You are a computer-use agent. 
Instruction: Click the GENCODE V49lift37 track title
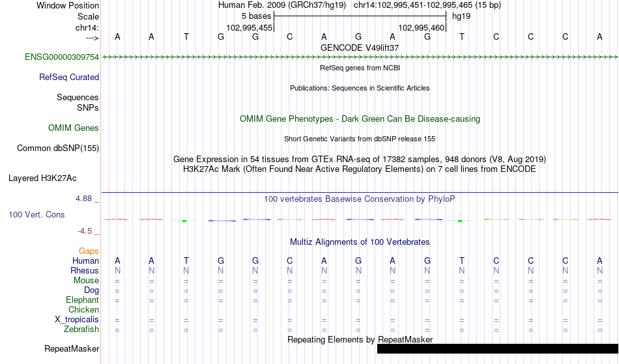[360, 48]
